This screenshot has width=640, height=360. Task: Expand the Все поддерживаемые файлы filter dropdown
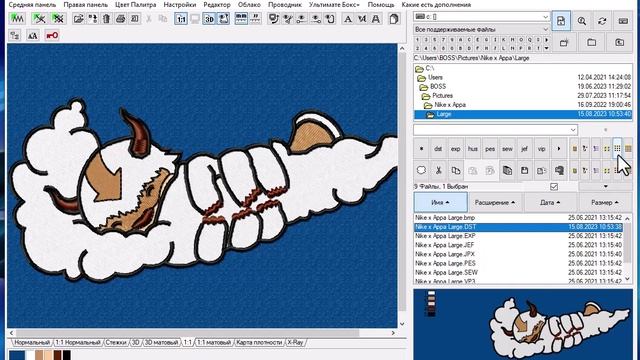(545, 29)
